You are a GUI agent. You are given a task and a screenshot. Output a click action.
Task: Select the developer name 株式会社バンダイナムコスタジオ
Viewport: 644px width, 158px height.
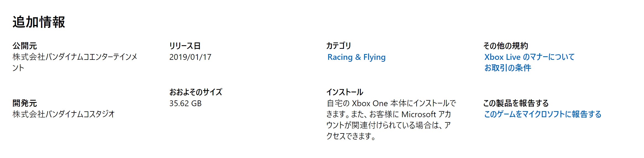pos(64,114)
